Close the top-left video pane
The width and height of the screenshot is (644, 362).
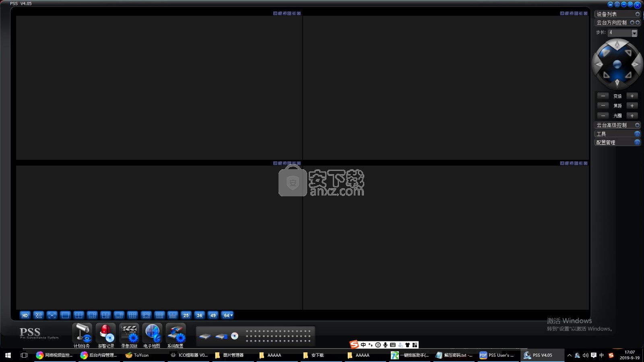(299, 13)
